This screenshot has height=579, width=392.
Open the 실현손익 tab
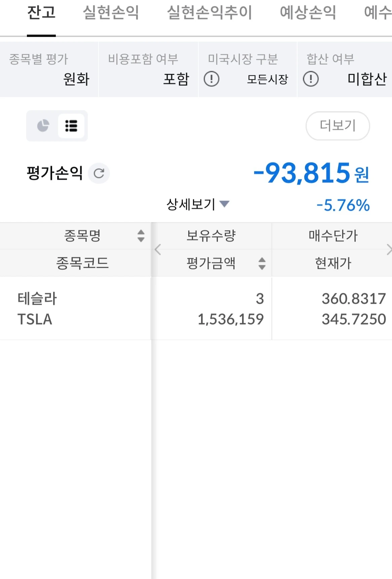point(111,13)
